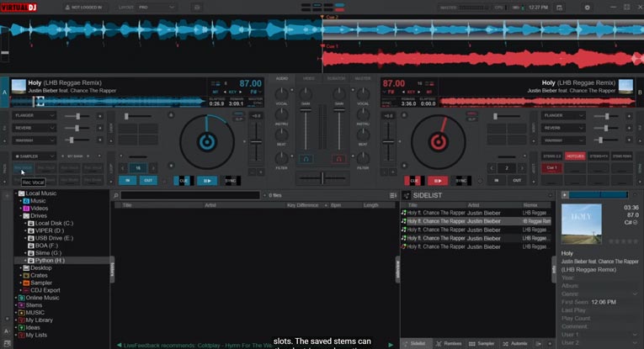Viewport: 644px width, 349px height.
Task: Click deck B red jog wheel
Action: tap(439, 142)
